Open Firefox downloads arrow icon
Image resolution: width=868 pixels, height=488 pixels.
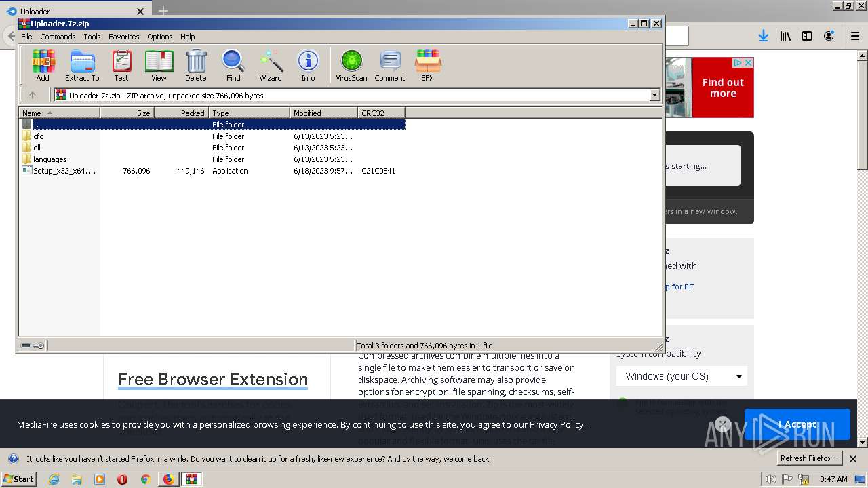764,36
